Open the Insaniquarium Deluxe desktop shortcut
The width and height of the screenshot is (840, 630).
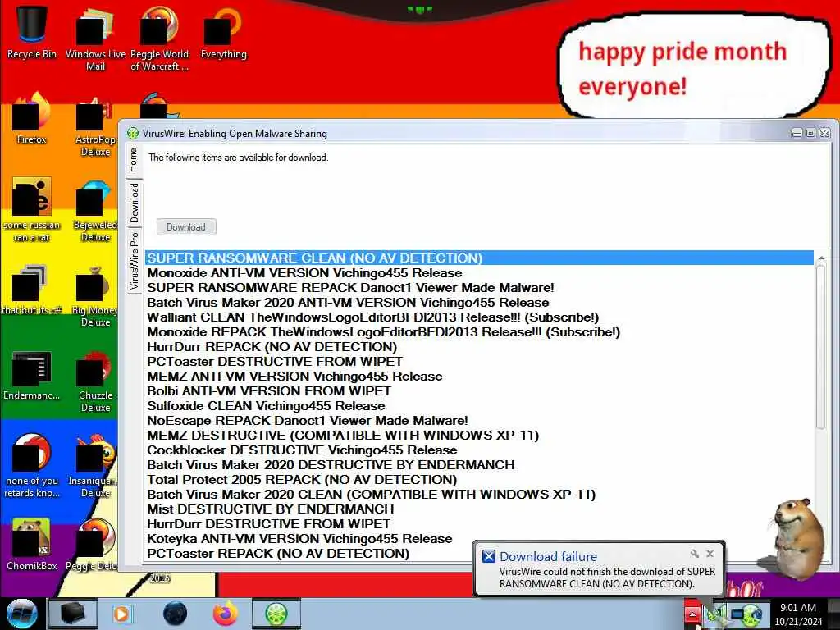tap(94, 465)
